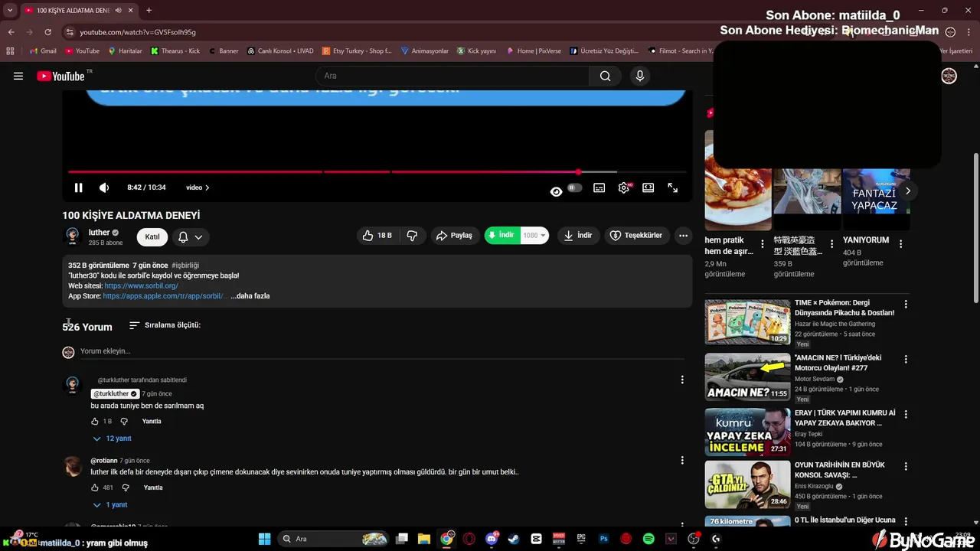Screen dimensions: 980x551
Task: Send thanks with the Teşekkürler button
Action: (x=637, y=236)
